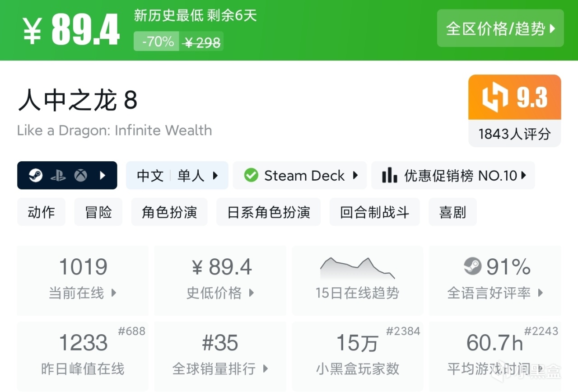The image size is (578, 392).
Task: Select the 日系角色扮演 tag
Action: tap(268, 212)
